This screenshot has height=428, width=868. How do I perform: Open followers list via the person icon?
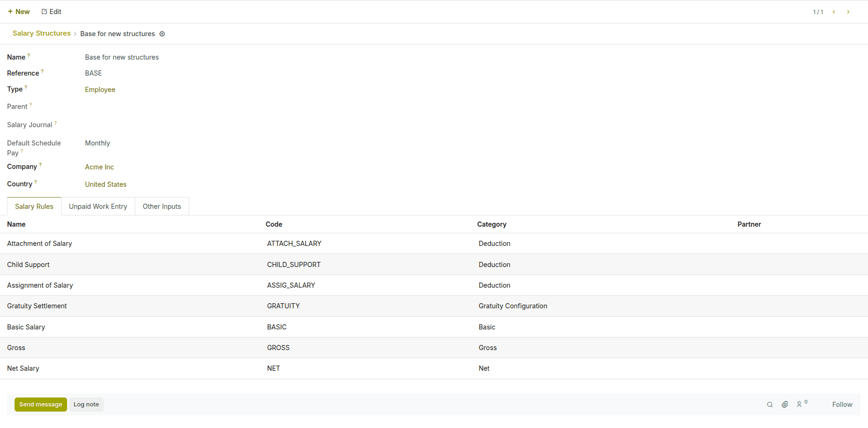coord(800,404)
